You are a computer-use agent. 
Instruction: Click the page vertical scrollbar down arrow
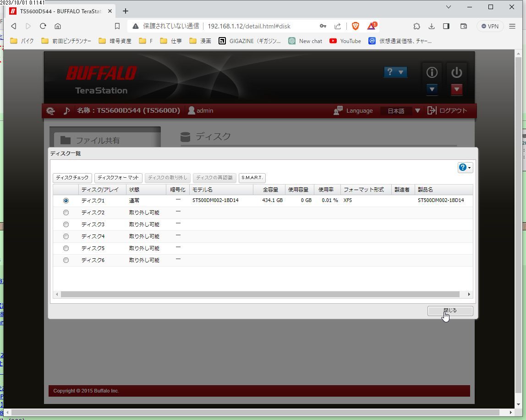518,404
